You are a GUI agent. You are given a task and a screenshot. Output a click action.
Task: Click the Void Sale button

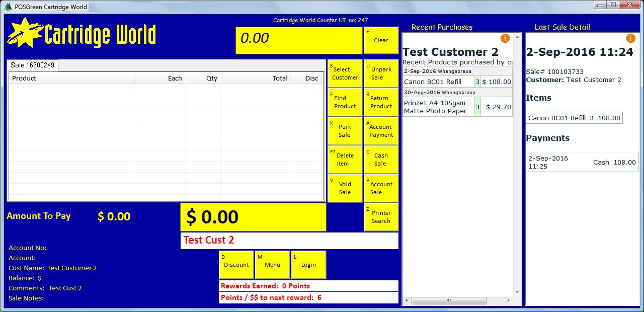pyautogui.click(x=345, y=188)
